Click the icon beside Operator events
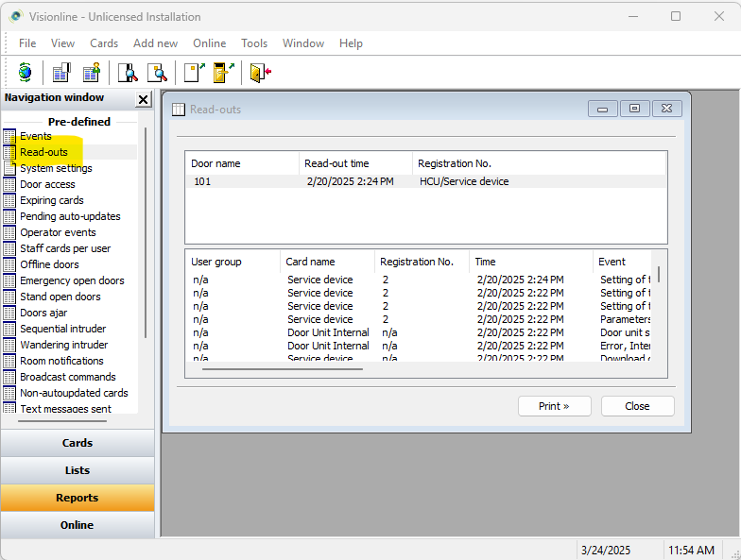741x560 pixels. pyautogui.click(x=9, y=232)
